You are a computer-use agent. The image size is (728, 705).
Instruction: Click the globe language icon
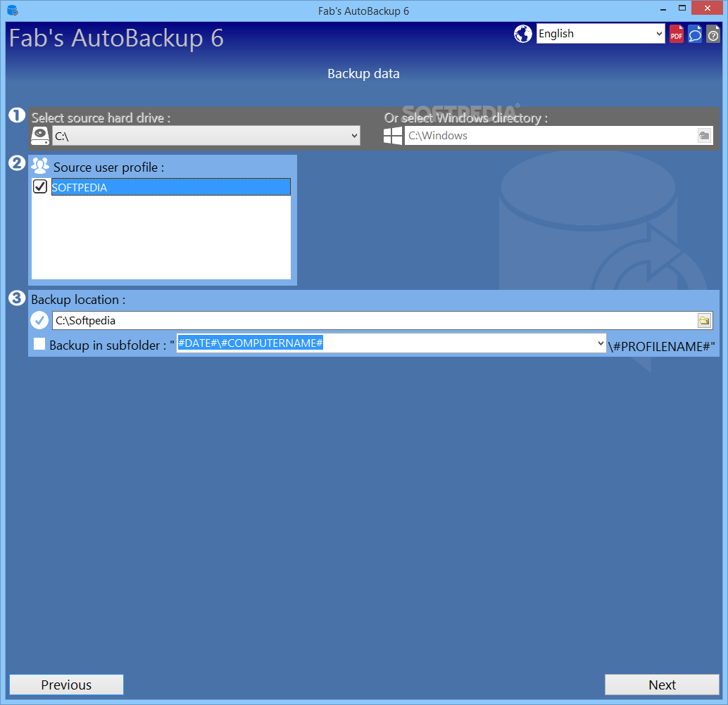[x=523, y=34]
